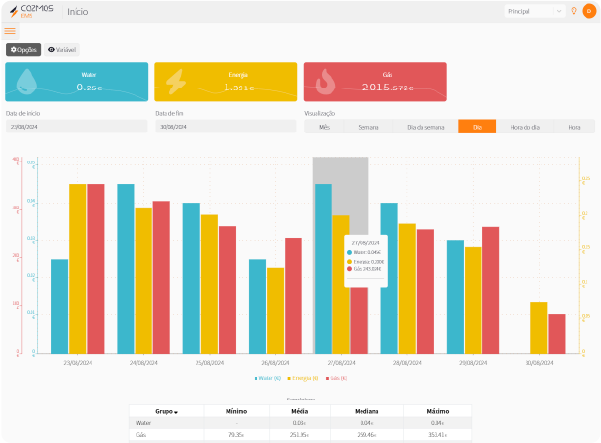Click the Variável eye button
The height and width of the screenshot is (443, 601).
click(62, 49)
